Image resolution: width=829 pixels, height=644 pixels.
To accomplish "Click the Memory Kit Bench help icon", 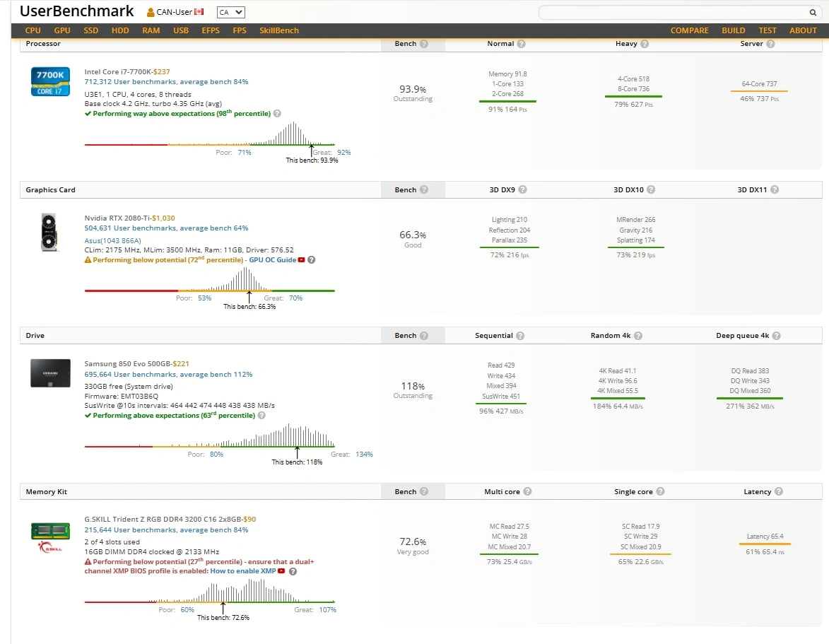I will pyautogui.click(x=424, y=492).
